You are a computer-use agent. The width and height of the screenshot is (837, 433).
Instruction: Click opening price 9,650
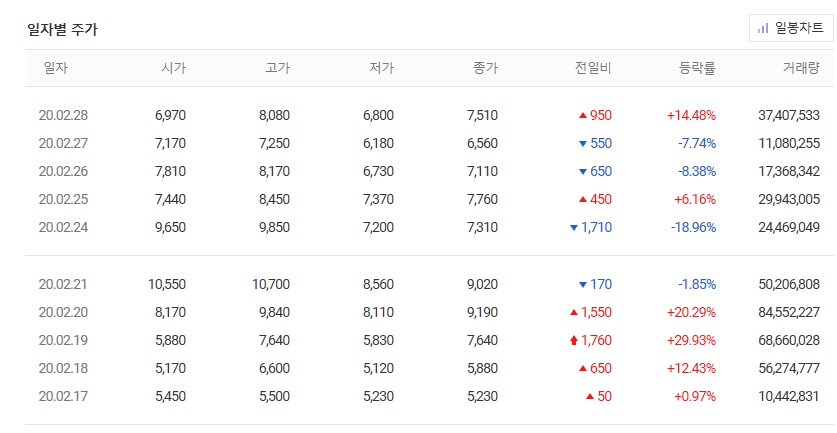(170, 227)
